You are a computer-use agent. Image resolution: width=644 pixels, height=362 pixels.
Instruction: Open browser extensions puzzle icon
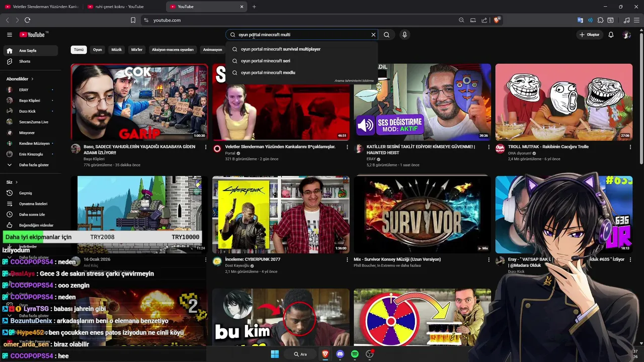600,20
